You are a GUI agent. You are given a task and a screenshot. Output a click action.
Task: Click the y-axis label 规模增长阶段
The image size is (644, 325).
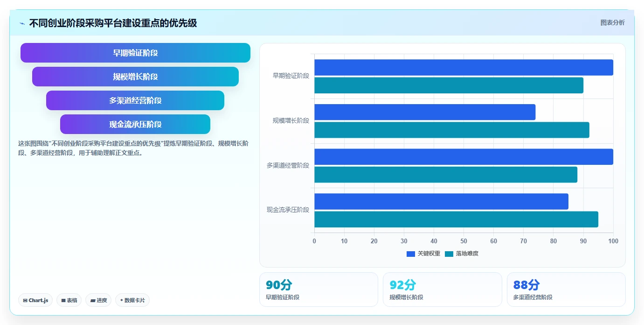[x=291, y=120]
